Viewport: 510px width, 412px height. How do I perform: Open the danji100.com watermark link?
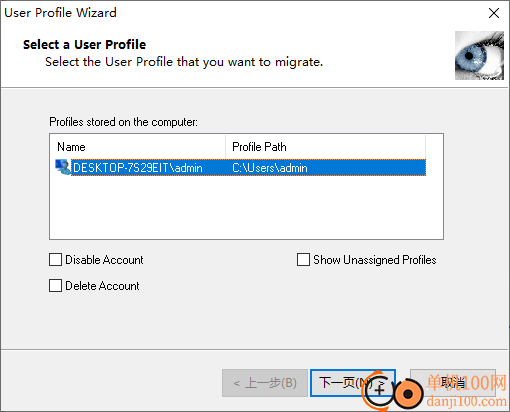pyautogui.click(x=467, y=401)
